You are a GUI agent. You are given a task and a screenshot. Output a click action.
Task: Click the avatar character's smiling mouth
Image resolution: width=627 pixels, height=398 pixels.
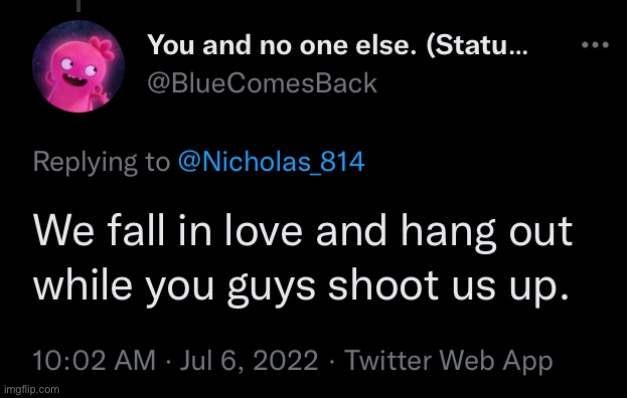(75, 82)
